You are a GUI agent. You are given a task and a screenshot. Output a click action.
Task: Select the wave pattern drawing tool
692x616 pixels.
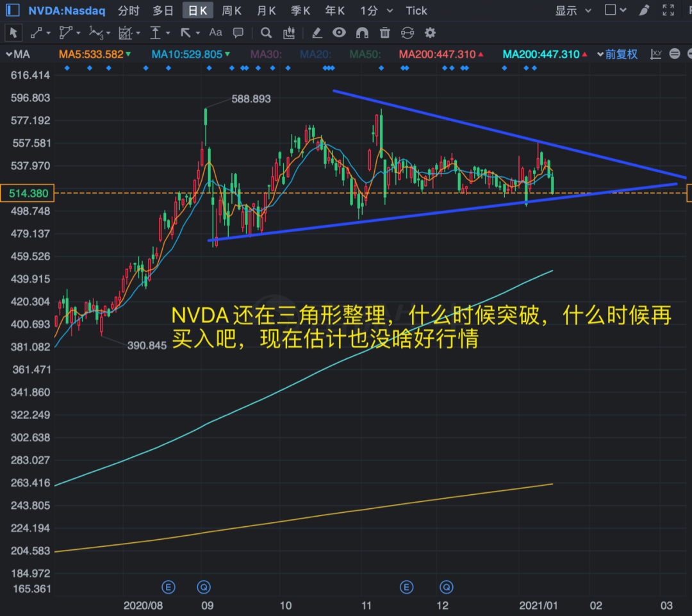[95, 33]
